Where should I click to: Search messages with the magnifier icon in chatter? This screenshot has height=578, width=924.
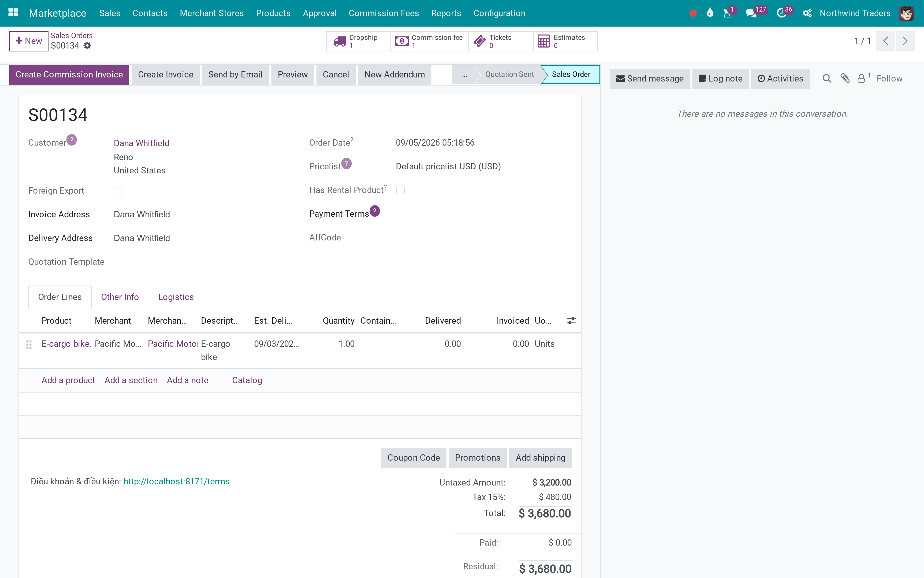tap(827, 78)
